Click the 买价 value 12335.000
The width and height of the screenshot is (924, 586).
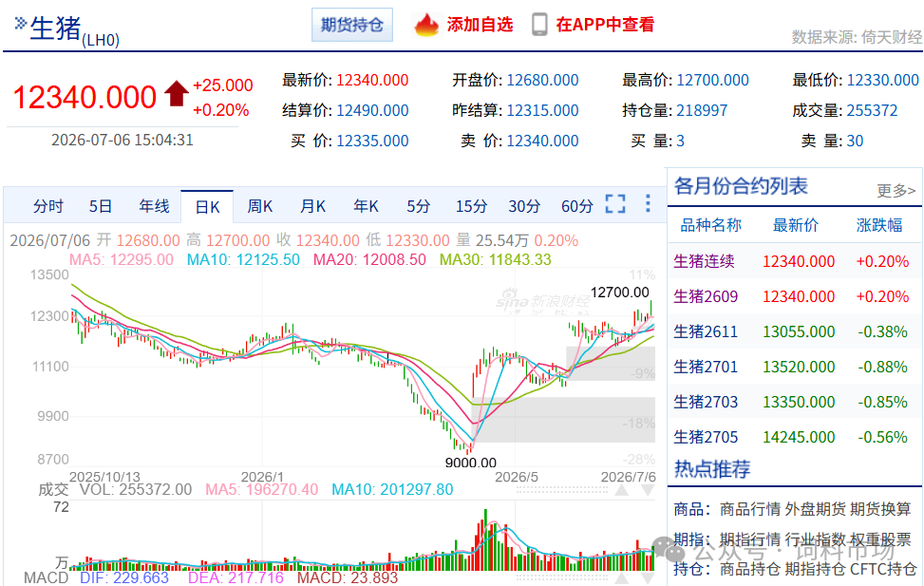pyautogui.click(x=372, y=142)
